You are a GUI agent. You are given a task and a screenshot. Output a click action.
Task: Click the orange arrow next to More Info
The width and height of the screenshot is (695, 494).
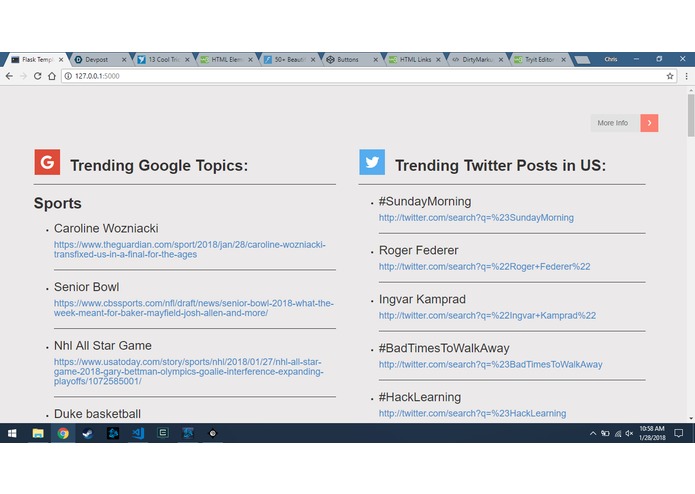click(649, 123)
